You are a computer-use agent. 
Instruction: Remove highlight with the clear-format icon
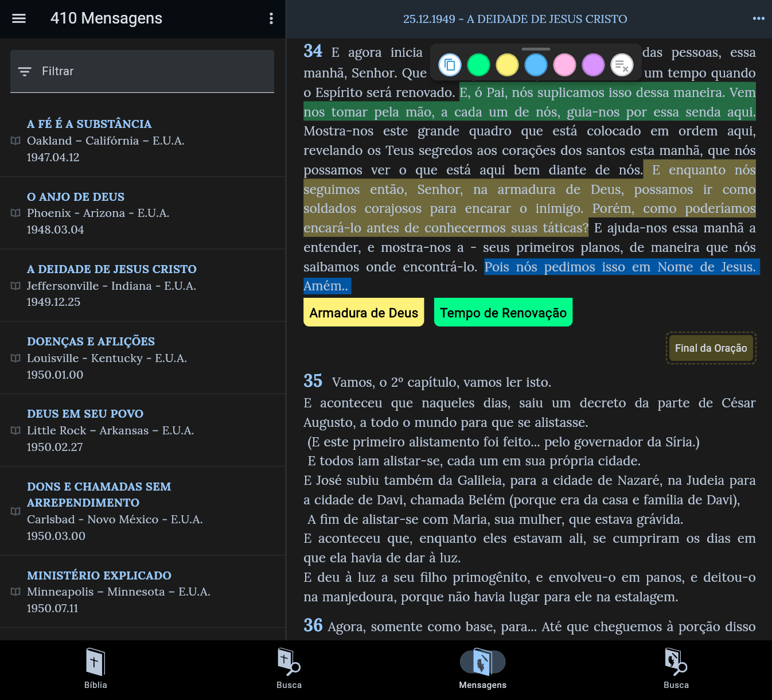coord(622,65)
